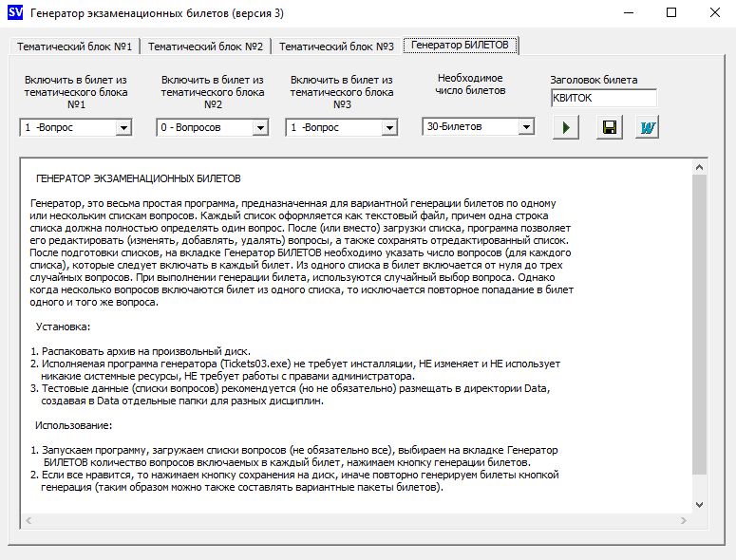The image size is (736, 560).
Task: Maximize the ticket generator window
Action: click(671, 14)
